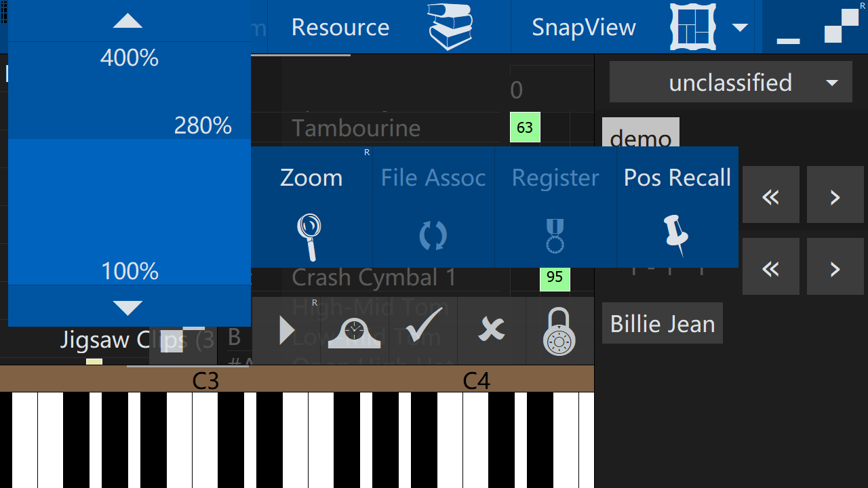Click the SnapView window layout icon
Image resolution: width=868 pixels, height=488 pixels.
(693, 27)
